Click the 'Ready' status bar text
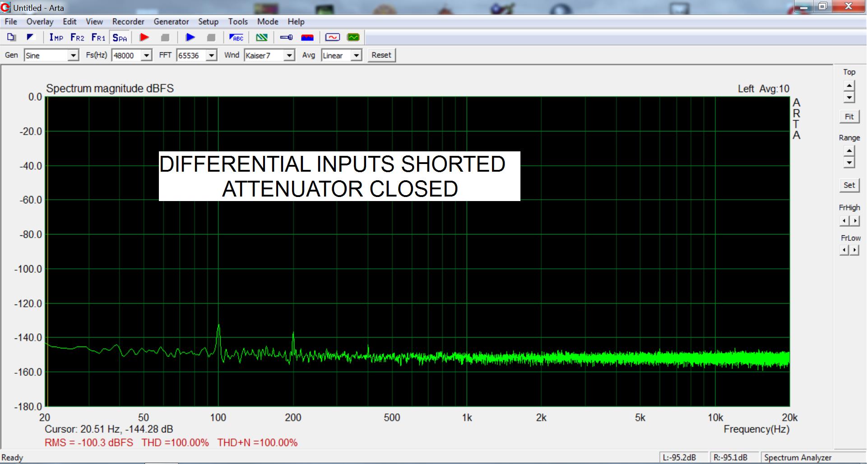The height and width of the screenshot is (464, 868). (12, 458)
